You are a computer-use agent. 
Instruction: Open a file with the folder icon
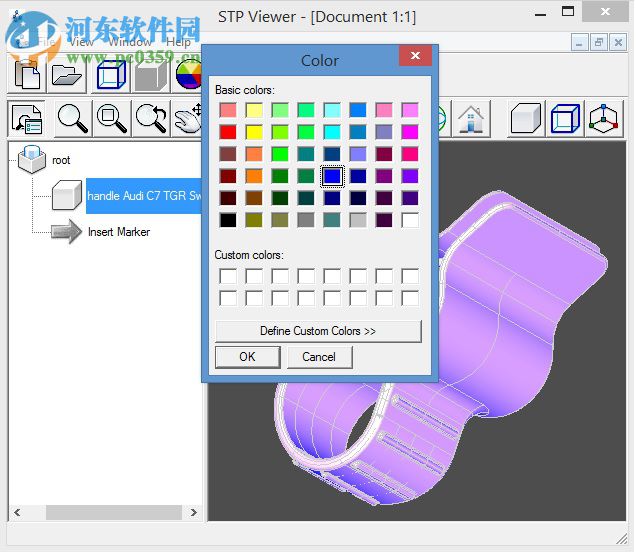click(67, 75)
